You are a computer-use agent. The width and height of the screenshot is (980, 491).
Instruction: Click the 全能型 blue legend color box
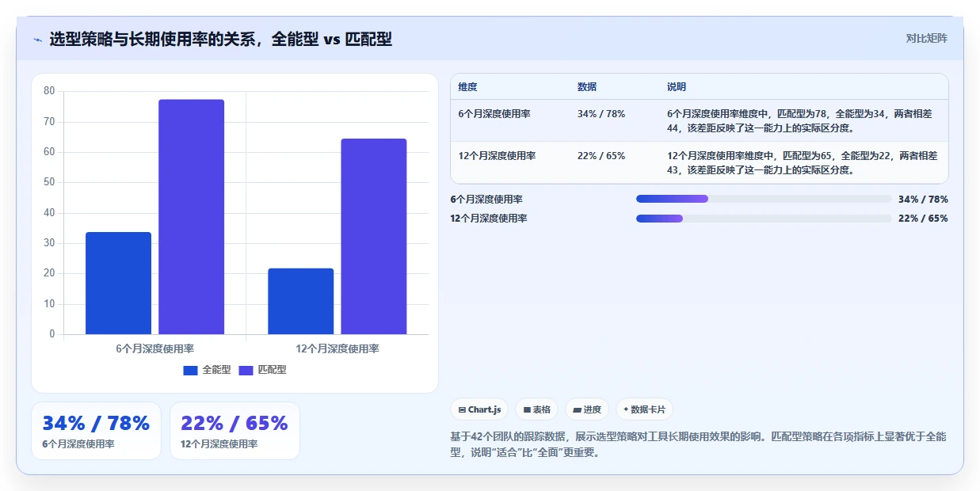[190, 371]
